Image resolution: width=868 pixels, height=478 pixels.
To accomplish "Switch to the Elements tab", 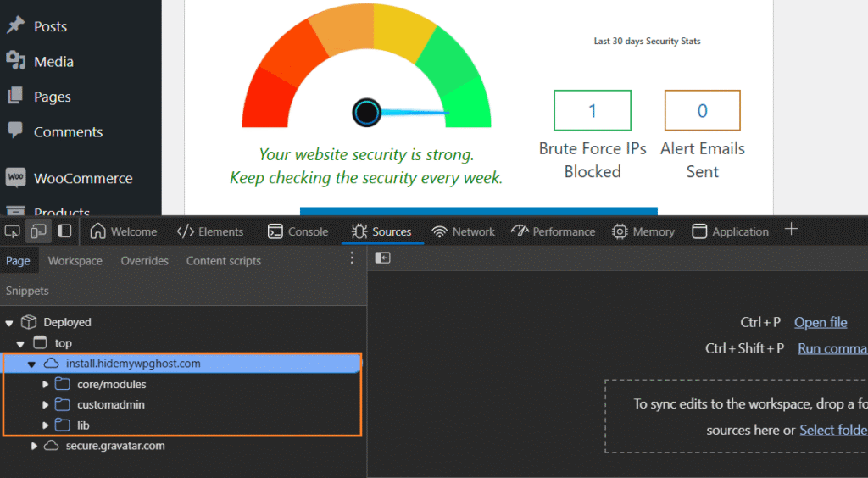I will pyautogui.click(x=210, y=231).
